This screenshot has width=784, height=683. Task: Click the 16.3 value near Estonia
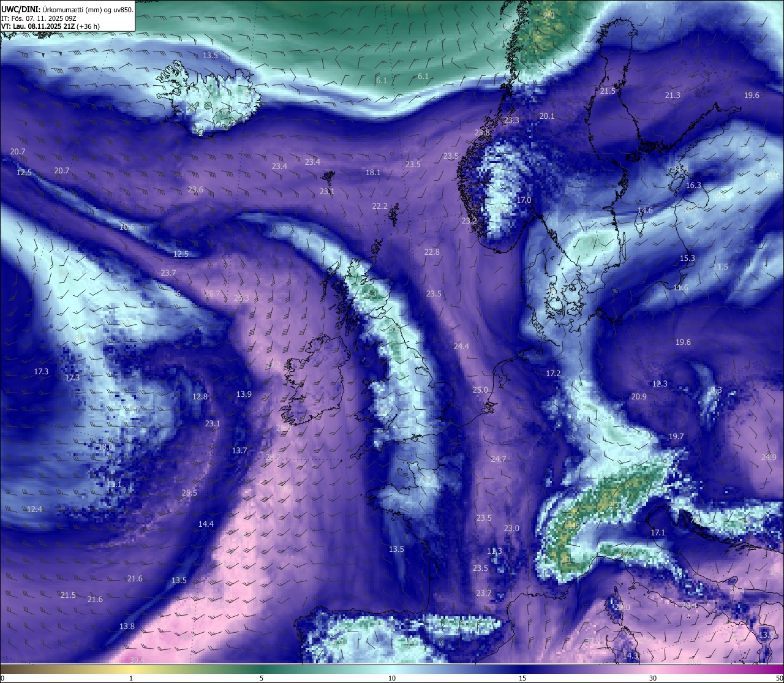tap(693, 186)
